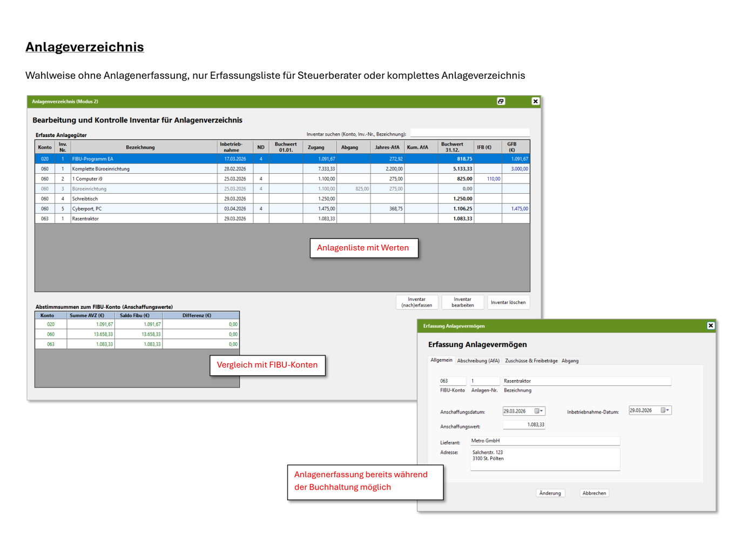The image size is (756, 535).
Task: Open the Inbetriebnahme-Datum calendar dropdown
Action: pyautogui.click(x=665, y=410)
